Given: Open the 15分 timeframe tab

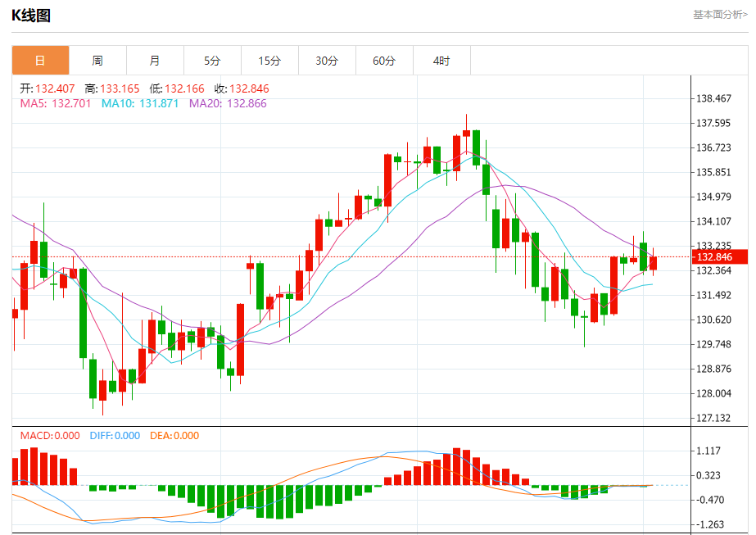Looking at the screenshot, I should pyautogui.click(x=270, y=61).
